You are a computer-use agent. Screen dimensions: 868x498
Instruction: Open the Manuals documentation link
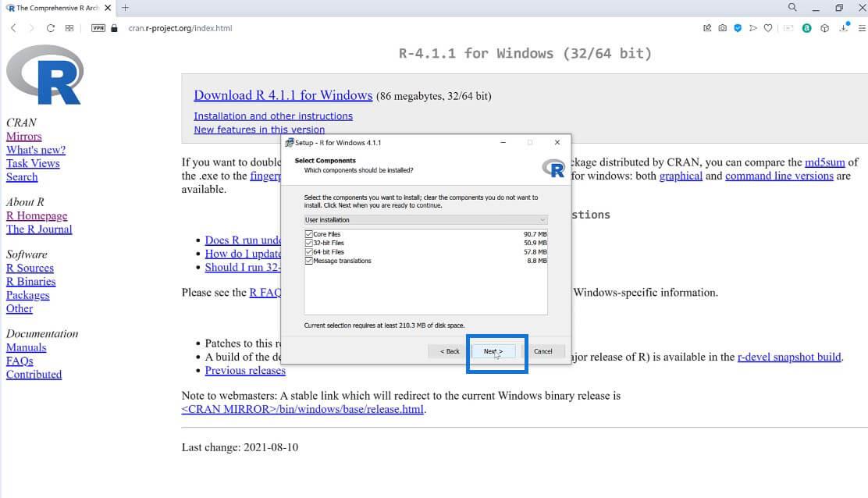click(x=26, y=347)
